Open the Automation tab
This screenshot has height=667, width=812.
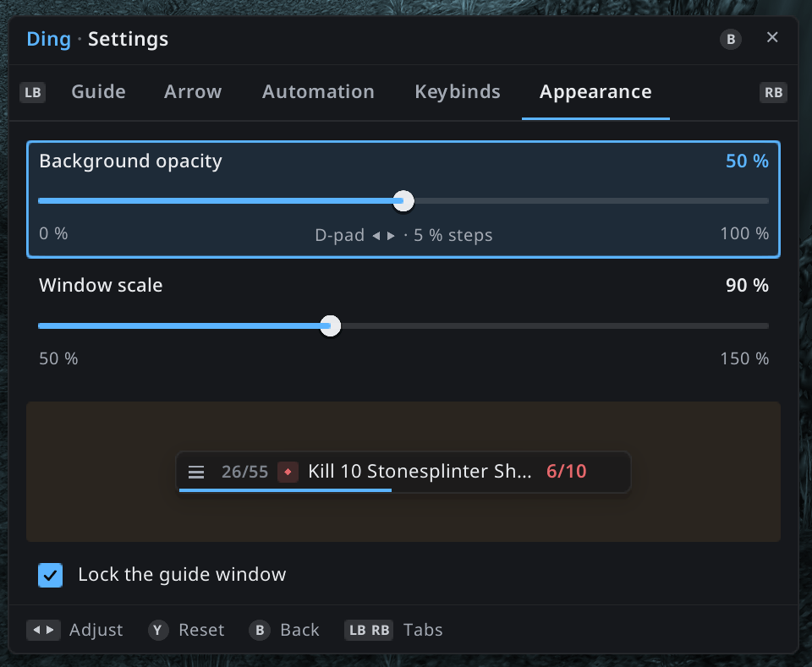click(x=318, y=91)
